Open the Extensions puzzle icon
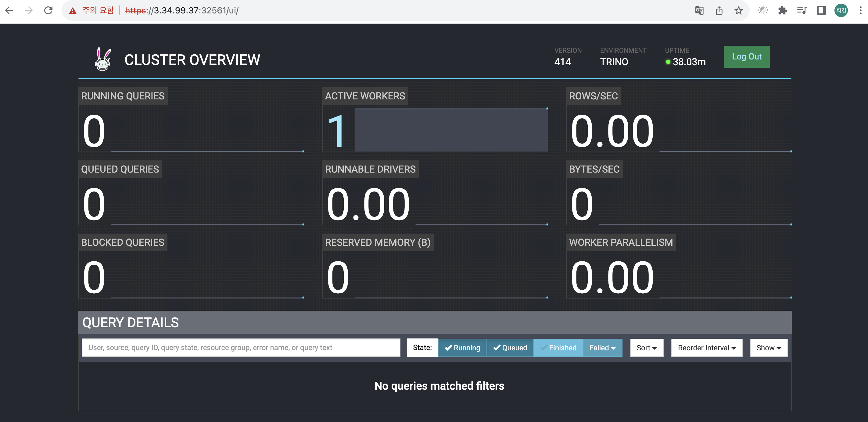 pyautogui.click(x=782, y=10)
